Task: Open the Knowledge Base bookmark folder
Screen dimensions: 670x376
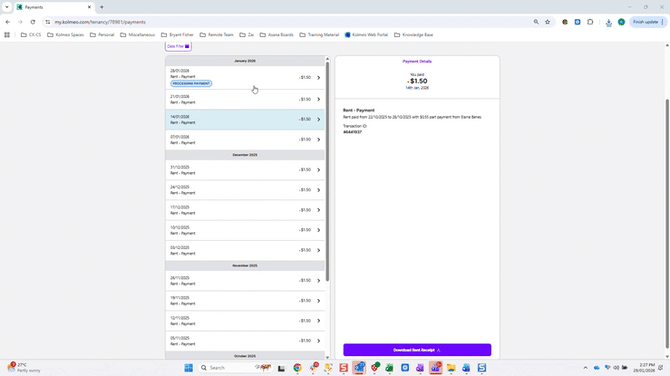Action: pos(414,35)
